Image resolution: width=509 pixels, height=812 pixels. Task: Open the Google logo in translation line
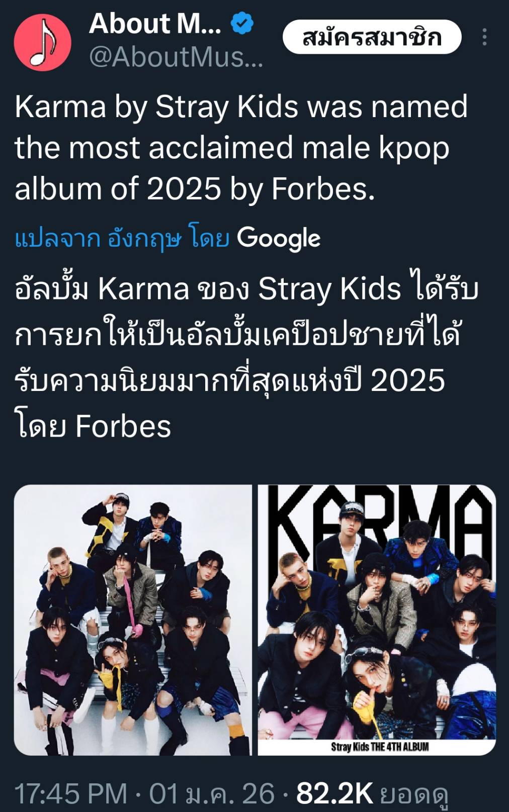[279, 238]
